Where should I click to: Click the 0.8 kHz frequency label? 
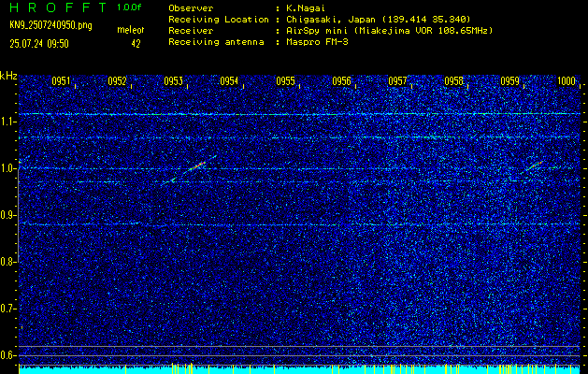7,262
